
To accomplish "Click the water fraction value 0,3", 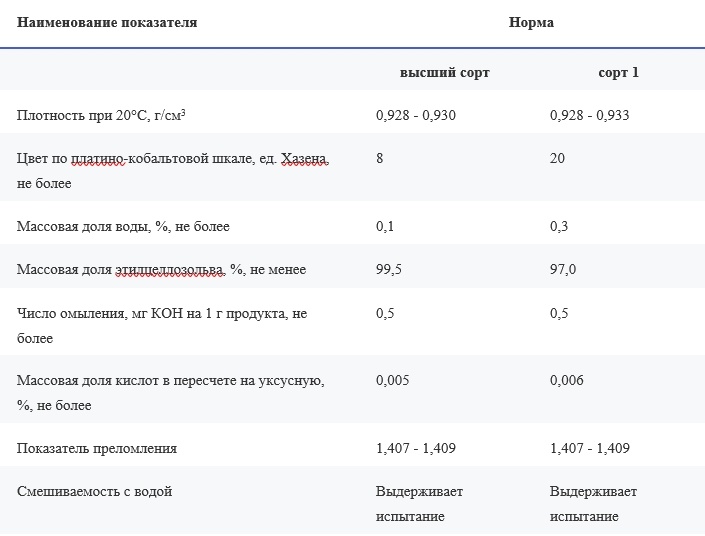I will click(x=559, y=226).
